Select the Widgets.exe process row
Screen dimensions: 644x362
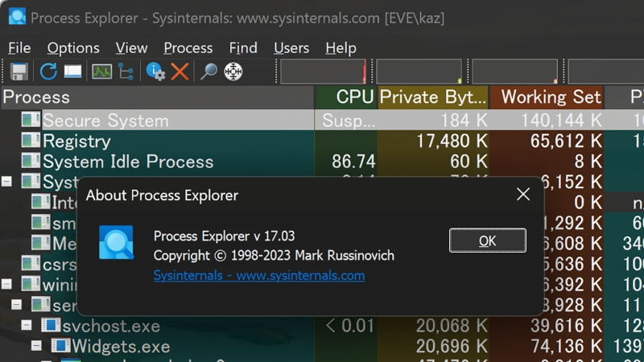pos(322,347)
